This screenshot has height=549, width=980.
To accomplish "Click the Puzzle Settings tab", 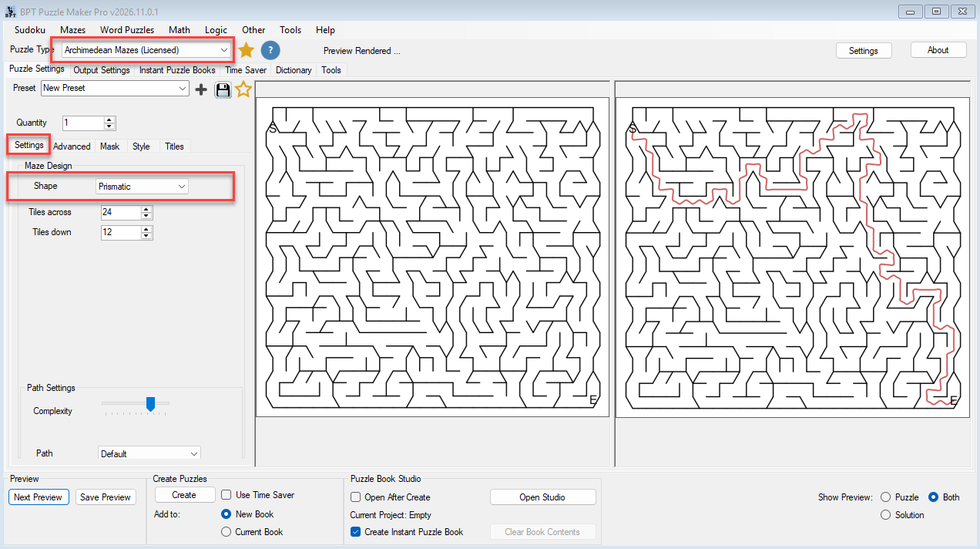I will (36, 69).
